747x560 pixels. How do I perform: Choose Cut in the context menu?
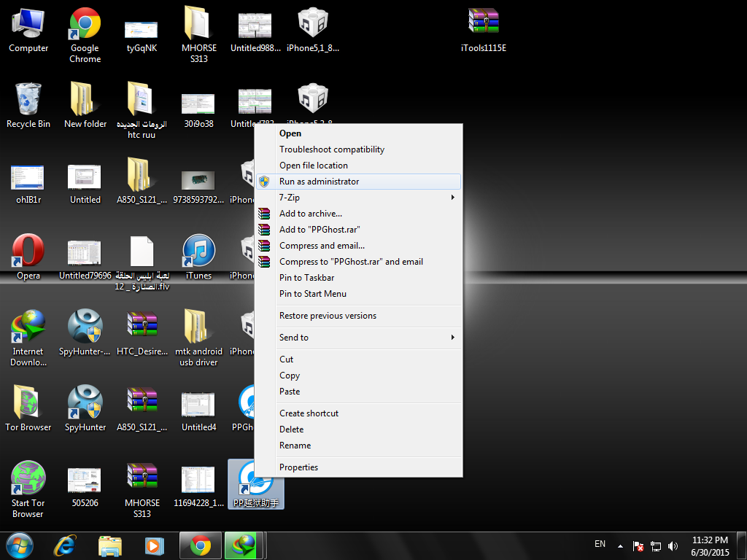tap(359, 359)
